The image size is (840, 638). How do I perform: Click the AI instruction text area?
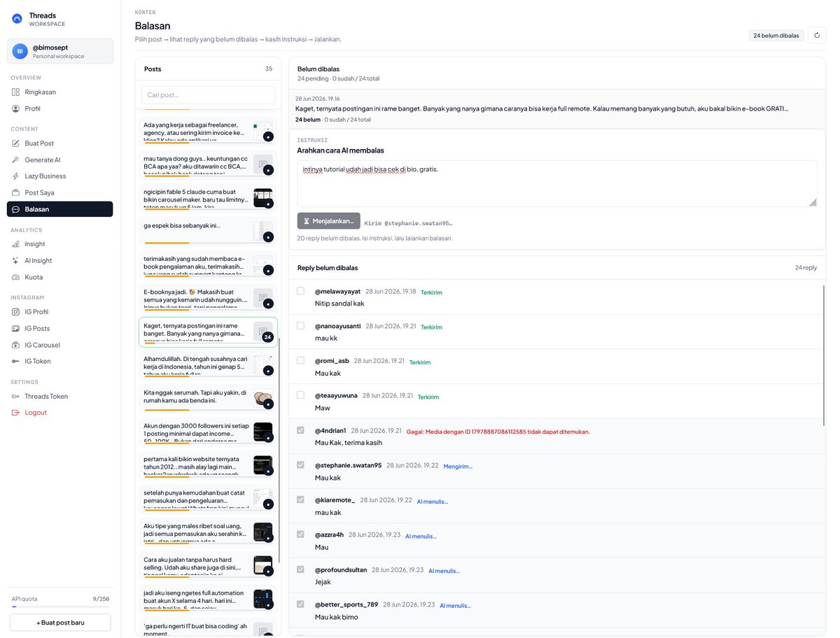[x=556, y=183]
